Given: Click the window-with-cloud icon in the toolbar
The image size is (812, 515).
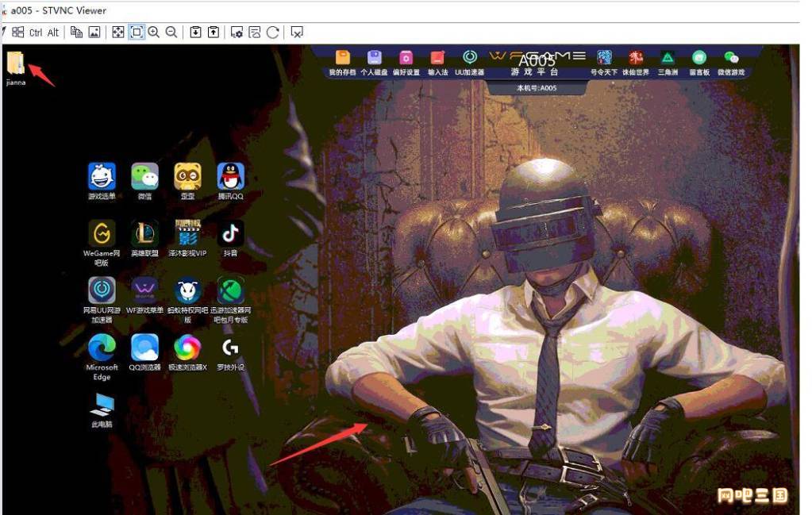Looking at the screenshot, I should point(255,32).
